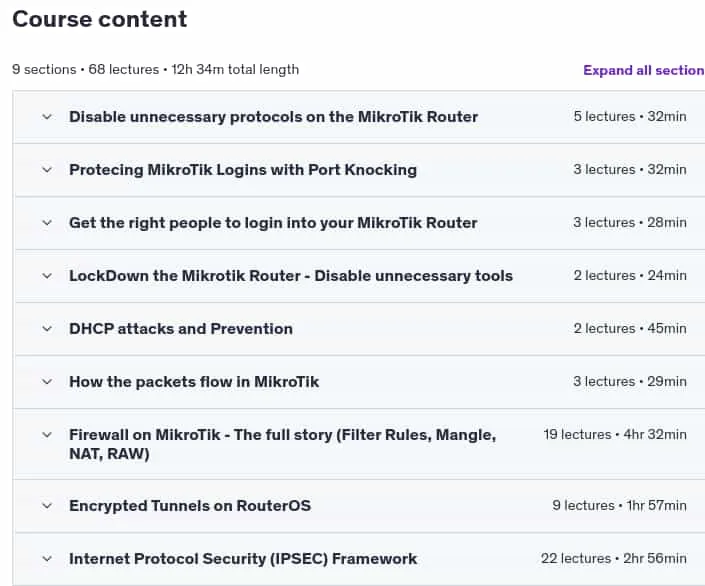Expand all sections link
Screen dimensions: 705x586
pos(644,70)
